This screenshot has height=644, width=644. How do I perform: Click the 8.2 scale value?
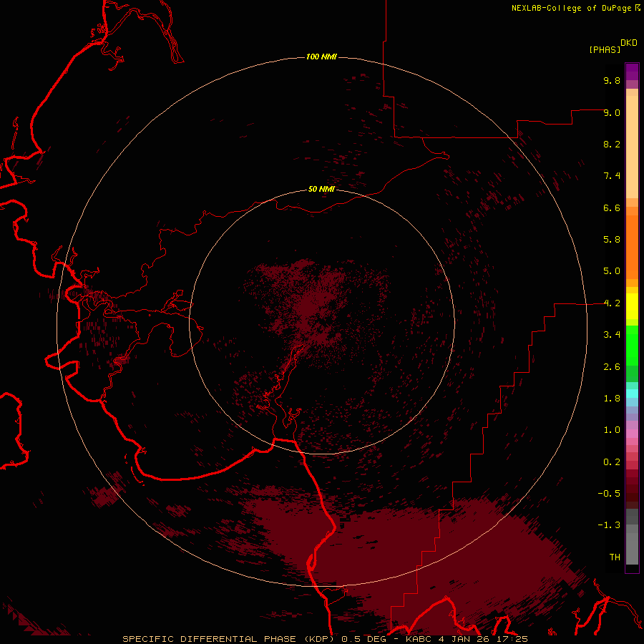pyautogui.click(x=612, y=144)
